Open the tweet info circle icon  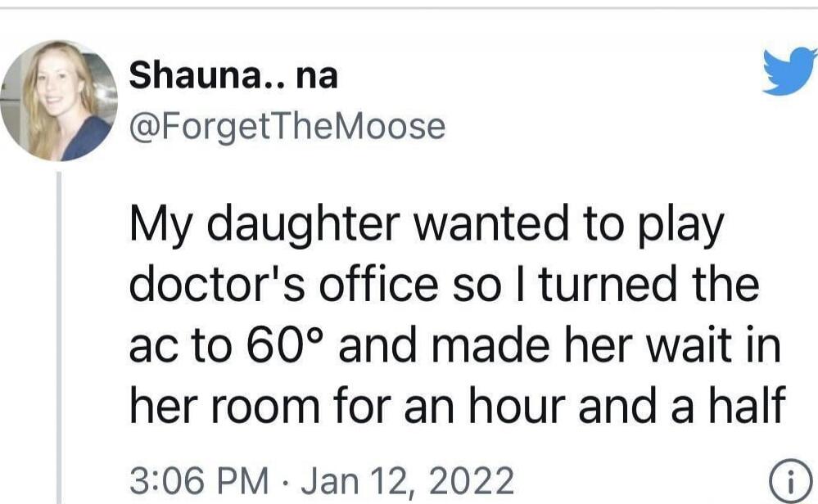[x=788, y=480]
